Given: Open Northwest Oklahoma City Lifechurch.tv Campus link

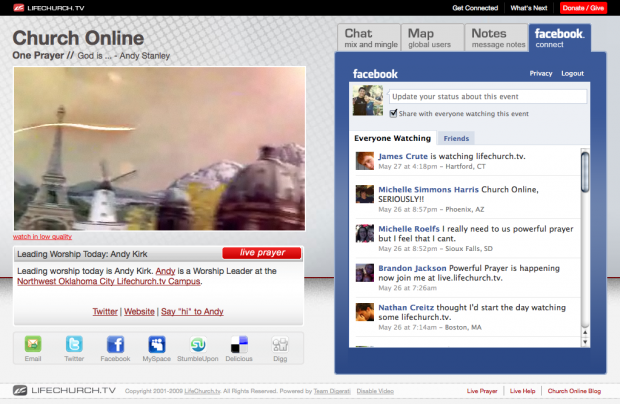Looking at the screenshot, I should pyautogui.click(x=109, y=281).
